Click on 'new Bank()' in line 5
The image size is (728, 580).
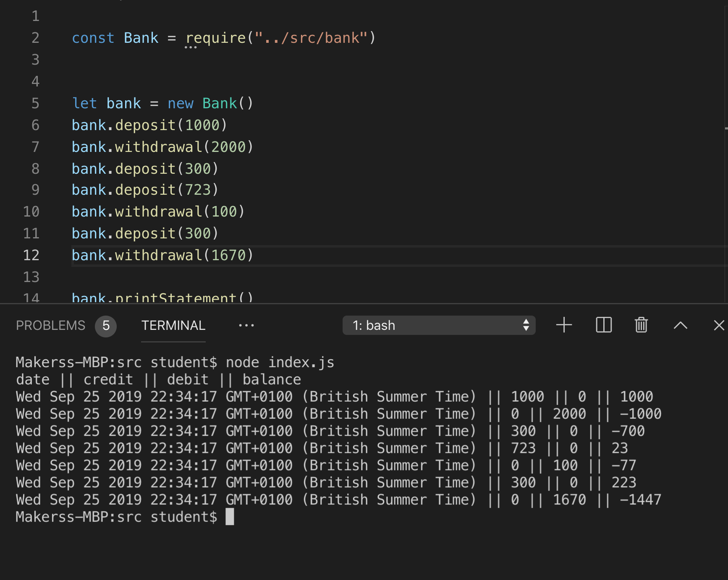(210, 103)
